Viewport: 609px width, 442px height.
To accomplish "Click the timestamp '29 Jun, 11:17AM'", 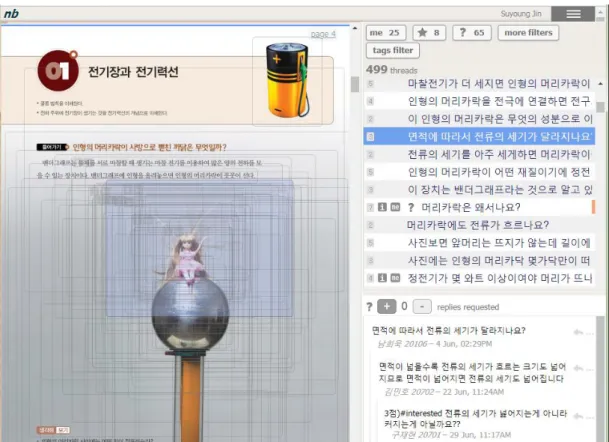I will tap(480, 435).
